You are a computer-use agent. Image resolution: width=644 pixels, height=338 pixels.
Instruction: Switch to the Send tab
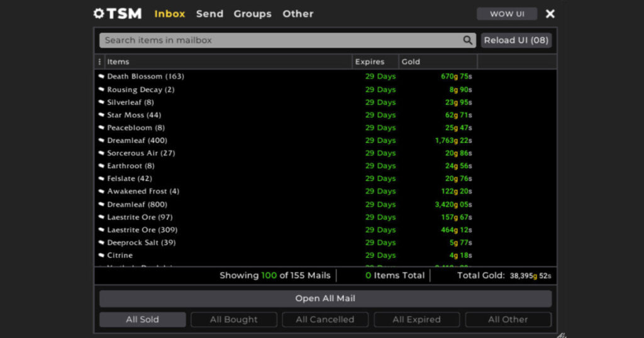coord(209,14)
